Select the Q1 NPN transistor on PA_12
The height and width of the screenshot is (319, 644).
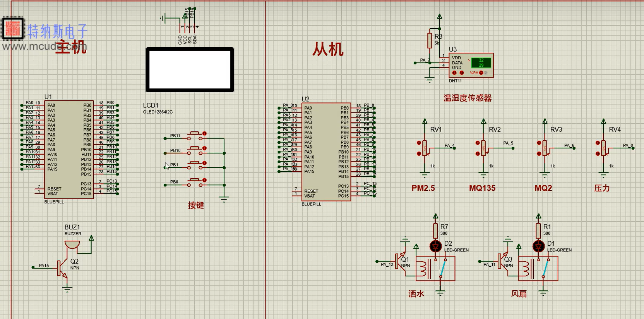point(400,262)
